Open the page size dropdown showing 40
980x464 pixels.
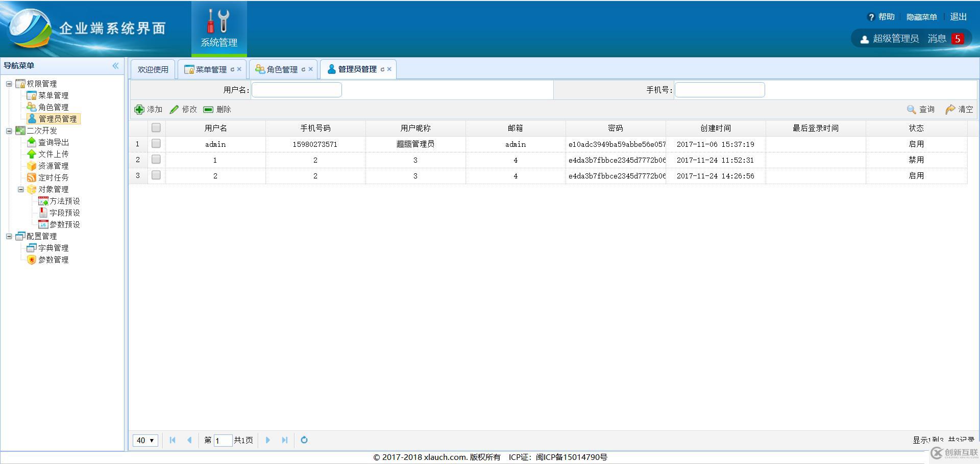point(145,440)
